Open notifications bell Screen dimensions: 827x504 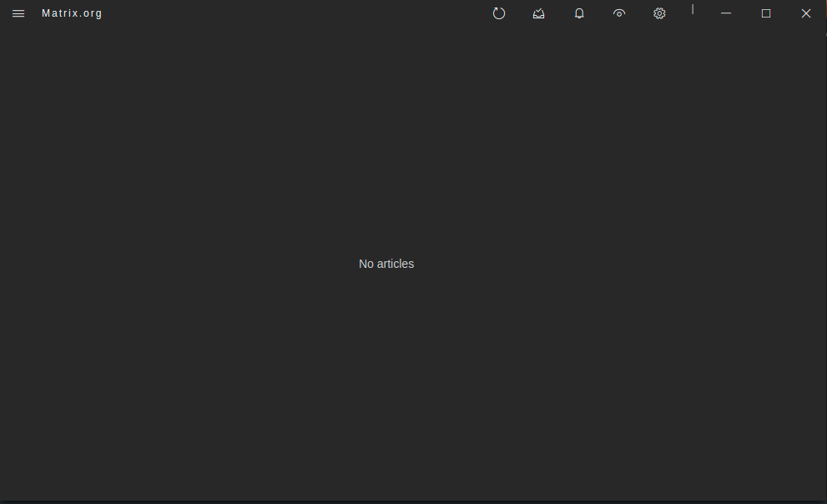pyautogui.click(x=579, y=13)
